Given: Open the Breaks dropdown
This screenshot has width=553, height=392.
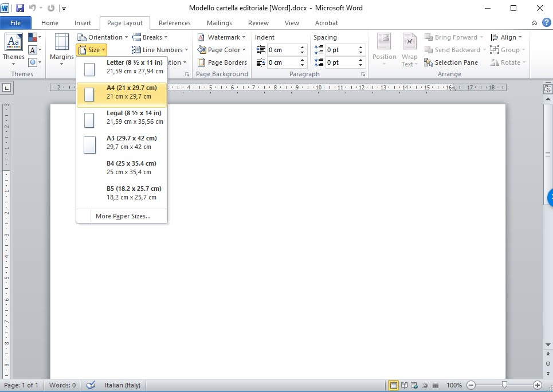Looking at the screenshot, I should click(x=150, y=37).
